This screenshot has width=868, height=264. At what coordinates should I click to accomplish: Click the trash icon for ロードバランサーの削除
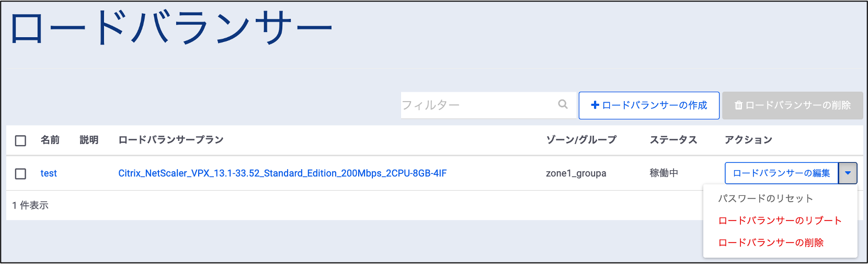click(x=738, y=105)
